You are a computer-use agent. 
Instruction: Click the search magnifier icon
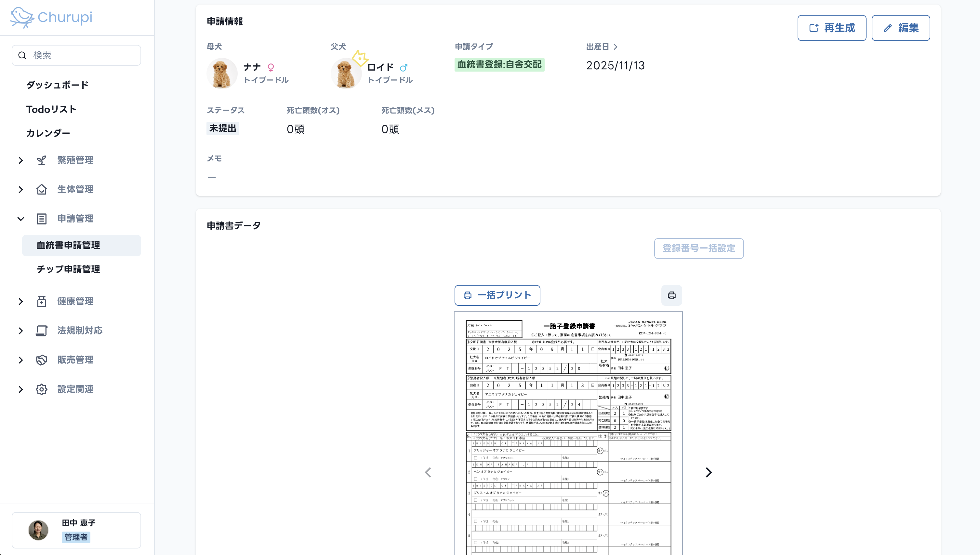point(22,55)
